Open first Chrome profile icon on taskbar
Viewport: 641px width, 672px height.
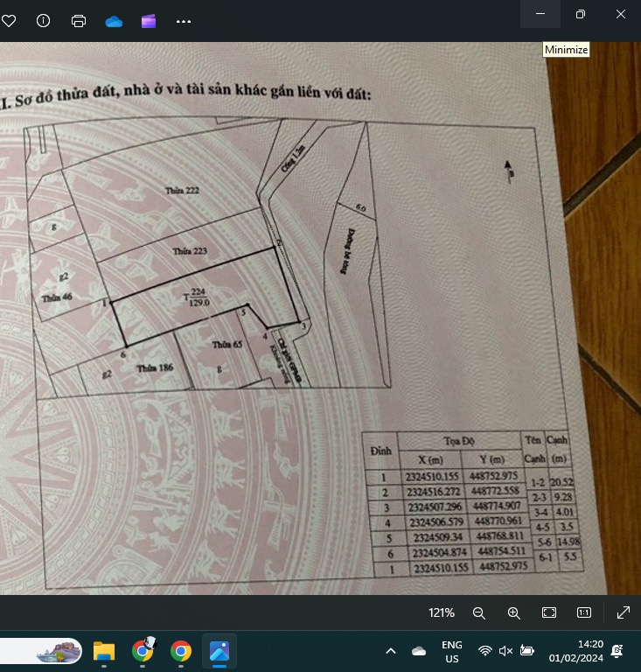(143, 651)
